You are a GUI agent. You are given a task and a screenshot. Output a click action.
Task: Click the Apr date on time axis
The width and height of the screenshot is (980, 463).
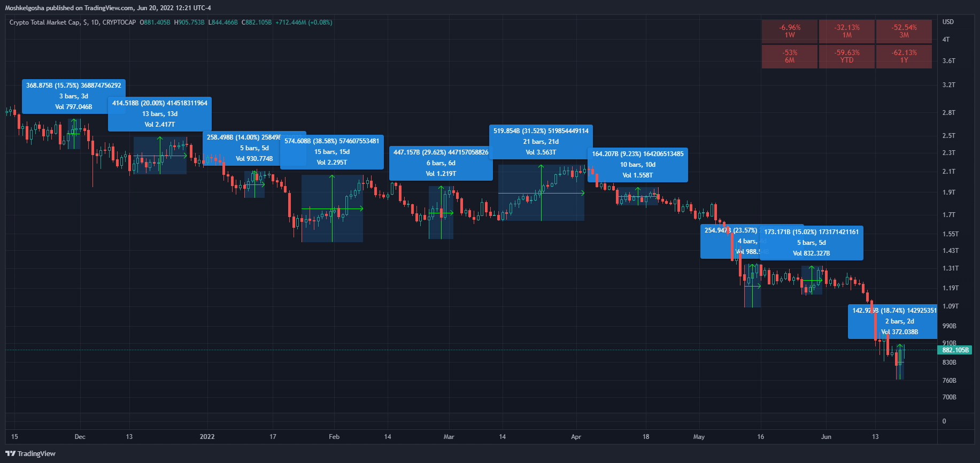[x=576, y=437]
